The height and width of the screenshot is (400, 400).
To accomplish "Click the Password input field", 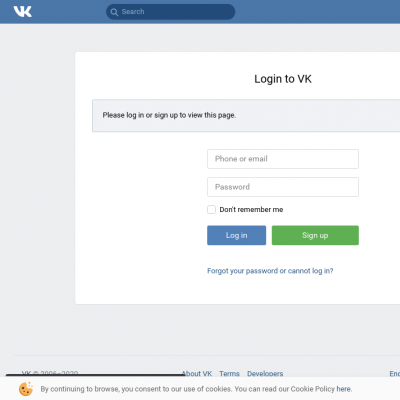I will (283, 187).
